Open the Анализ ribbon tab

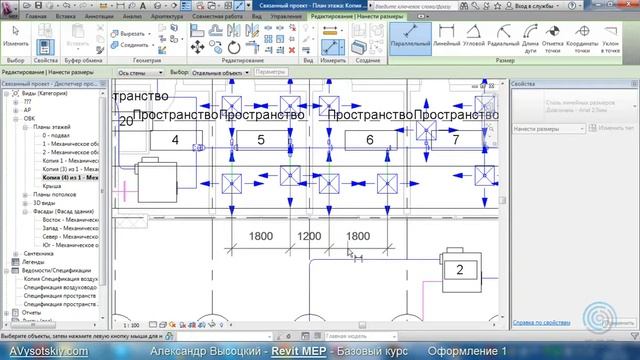(132, 16)
